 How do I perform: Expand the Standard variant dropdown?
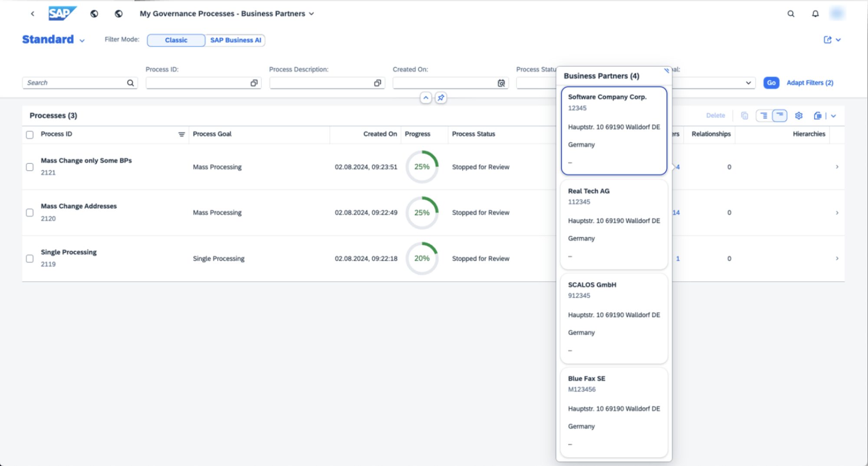(82, 40)
